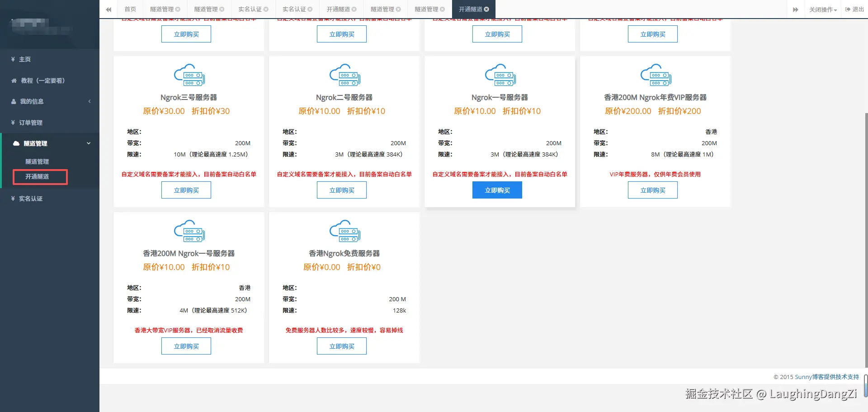The image size is (868, 412).
Task: Click the user icon beside 我的信息
Action: point(14,101)
